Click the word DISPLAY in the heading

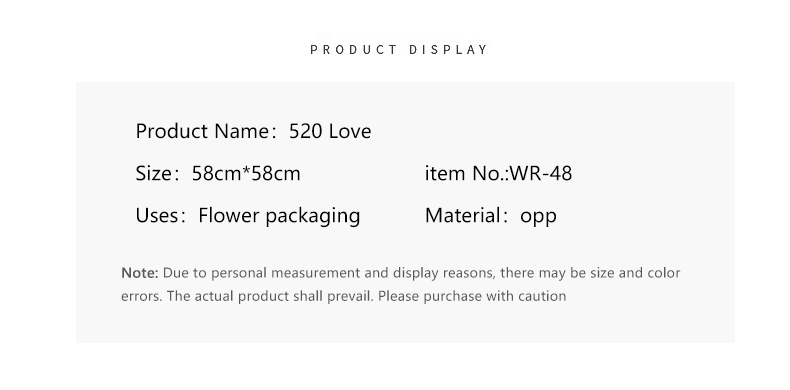click(448, 49)
